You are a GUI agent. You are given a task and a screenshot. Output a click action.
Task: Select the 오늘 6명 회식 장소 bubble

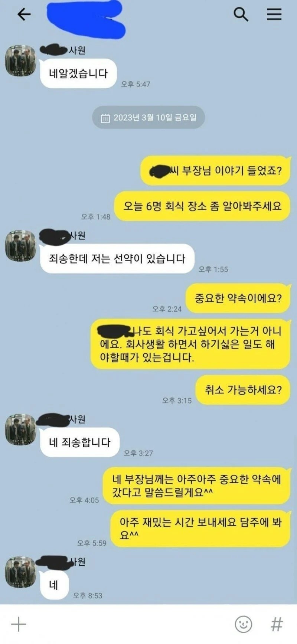pos(202,206)
